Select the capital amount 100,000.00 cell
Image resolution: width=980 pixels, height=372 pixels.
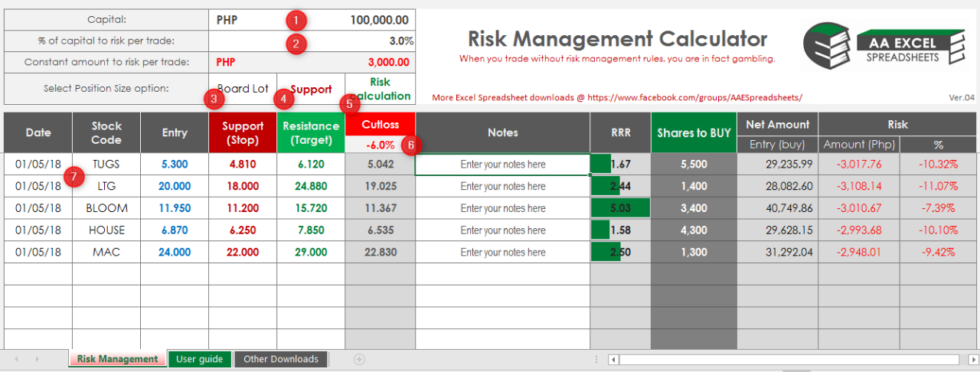coord(360,20)
